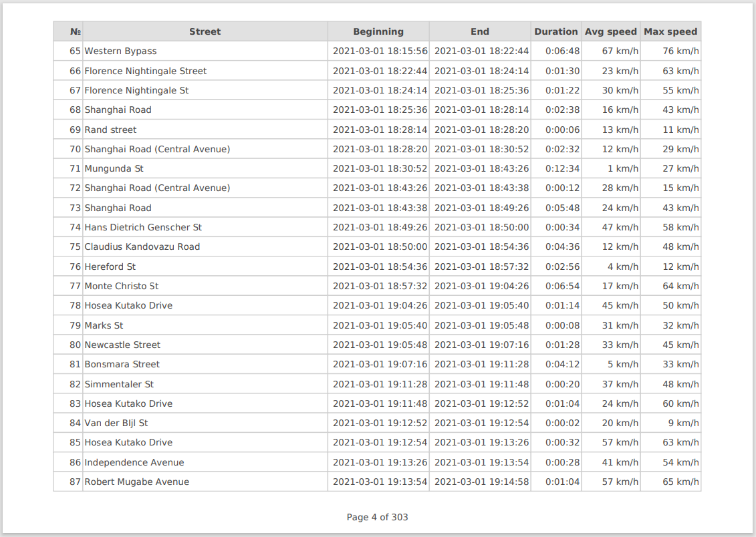This screenshot has height=537, width=756.
Task: Click the End column header
Action: [x=480, y=31]
